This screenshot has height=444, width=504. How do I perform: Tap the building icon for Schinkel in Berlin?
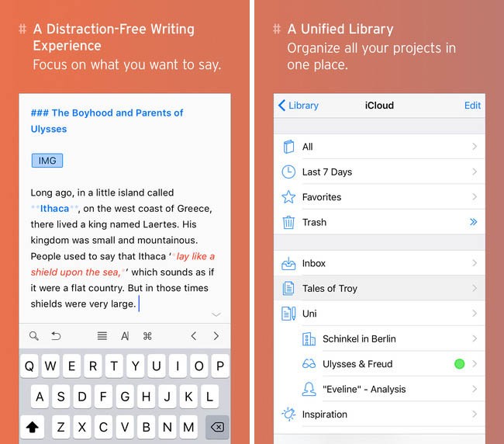click(309, 338)
